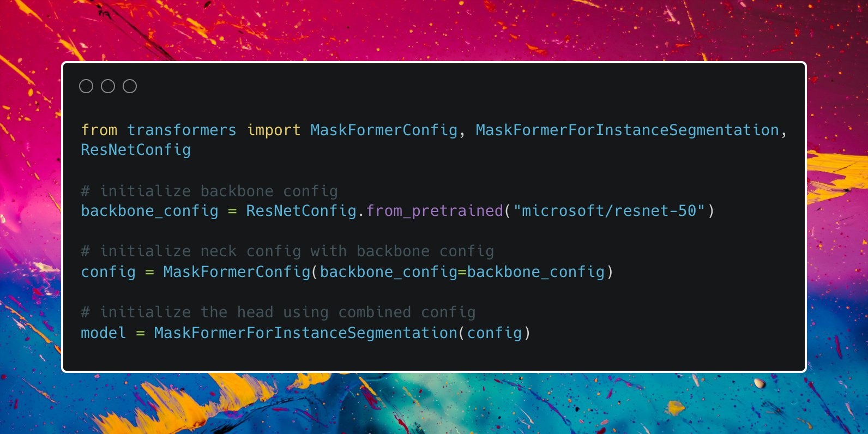This screenshot has width=868, height=434.
Task: Click the yellow "from" keyword
Action: pos(99,130)
